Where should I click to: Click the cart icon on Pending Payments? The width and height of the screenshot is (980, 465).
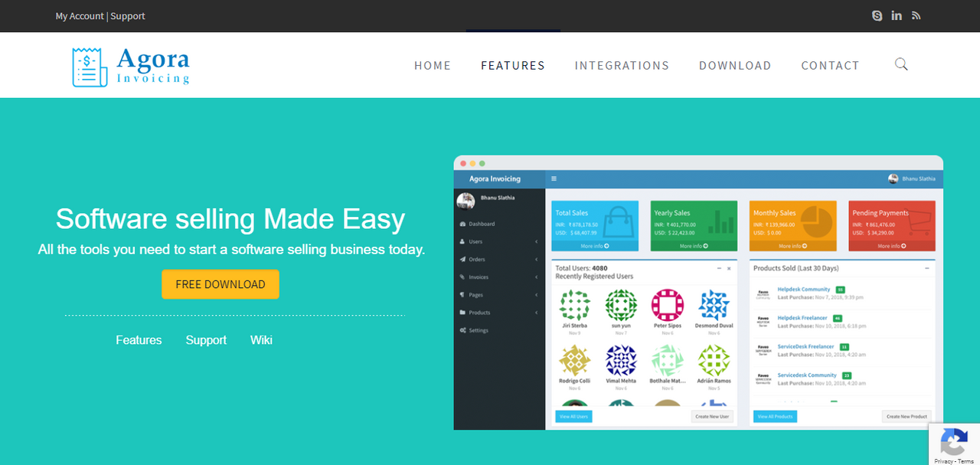[x=918, y=223]
